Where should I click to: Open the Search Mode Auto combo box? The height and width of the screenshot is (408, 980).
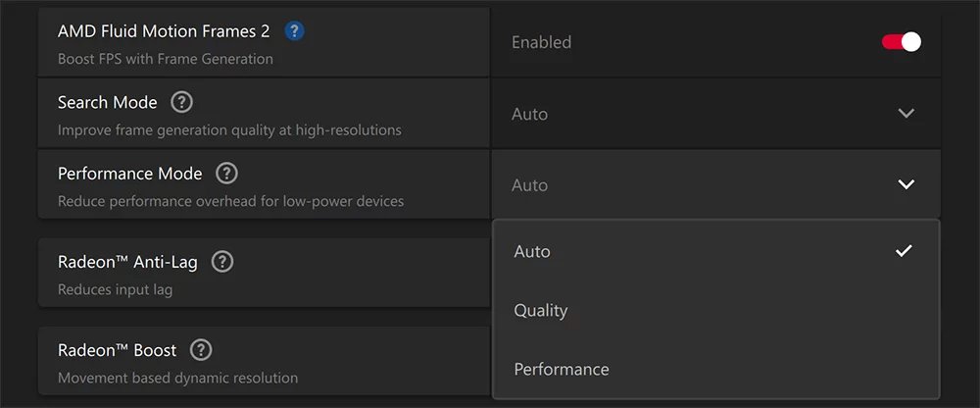715,114
